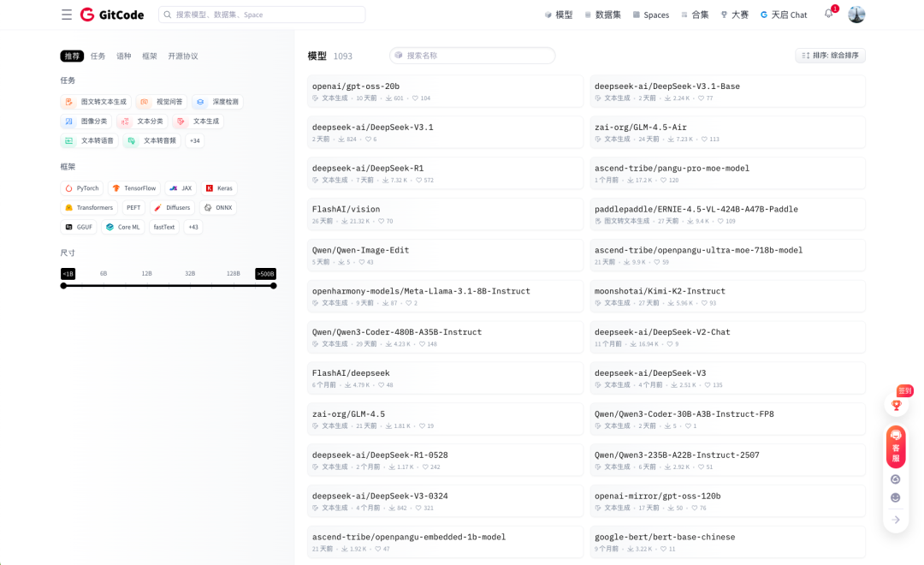This screenshot has height=565, width=924.
Task: Open openai-mirror/gpt-oss-120b model
Action: coord(727,502)
